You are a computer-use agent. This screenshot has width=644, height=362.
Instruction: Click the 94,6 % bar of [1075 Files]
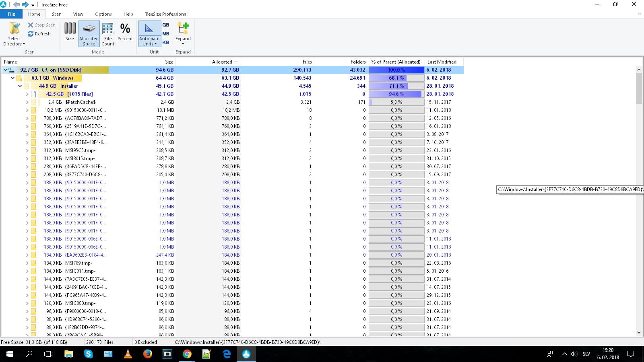pos(396,94)
